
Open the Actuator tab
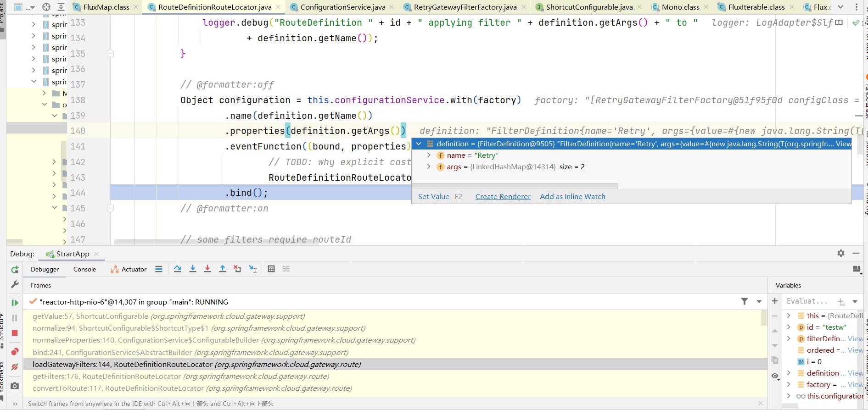click(129, 269)
